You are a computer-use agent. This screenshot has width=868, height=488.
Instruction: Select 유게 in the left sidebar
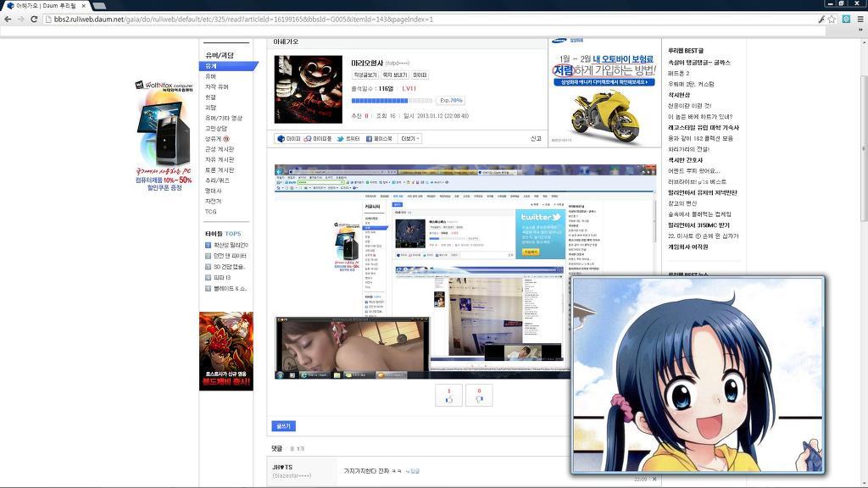tap(212, 65)
